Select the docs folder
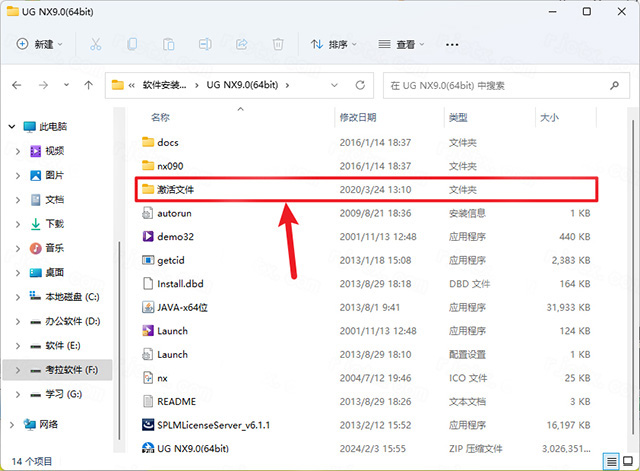The image size is (640, 471). [160, 142]
